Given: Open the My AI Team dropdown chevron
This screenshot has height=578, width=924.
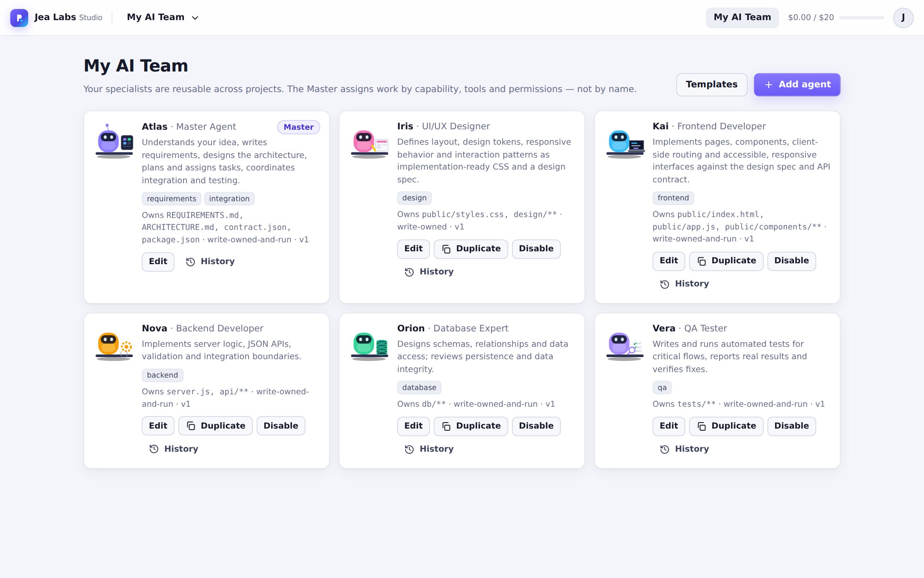Looking at the screenshot, I should 195,18.
